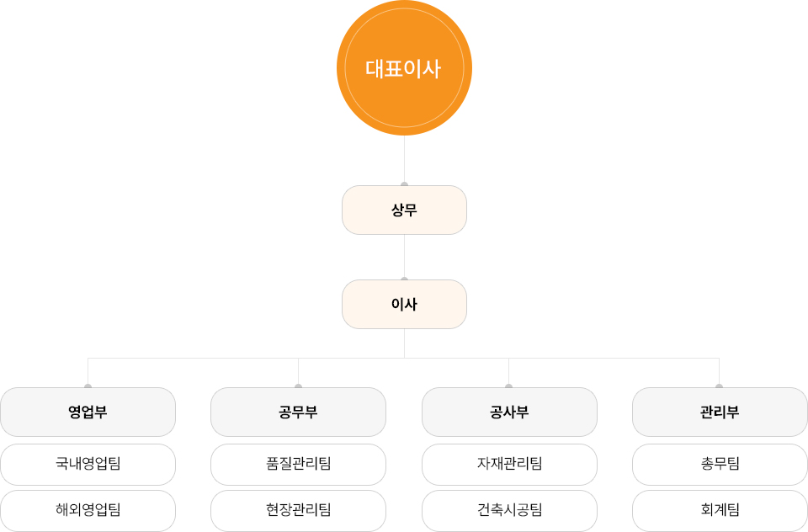Click the connector dot above 관리부
Viewport: 808px width, 532px height.
[719, 386]
